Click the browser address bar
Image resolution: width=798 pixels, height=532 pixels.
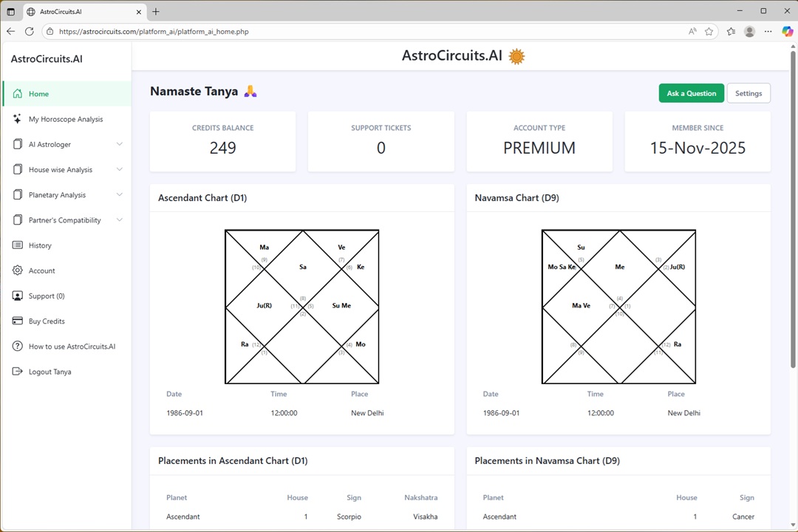[369, 32]
